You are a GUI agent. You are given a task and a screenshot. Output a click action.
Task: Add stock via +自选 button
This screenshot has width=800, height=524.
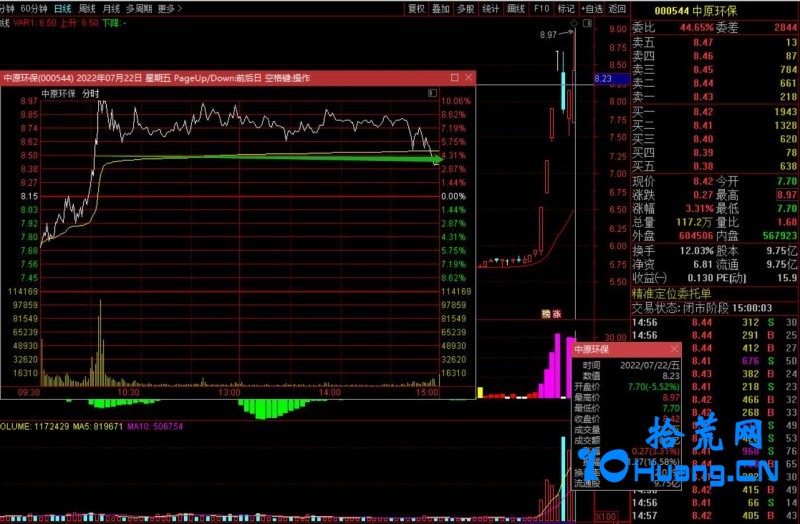pyautogui.click(x=592, y=9)
